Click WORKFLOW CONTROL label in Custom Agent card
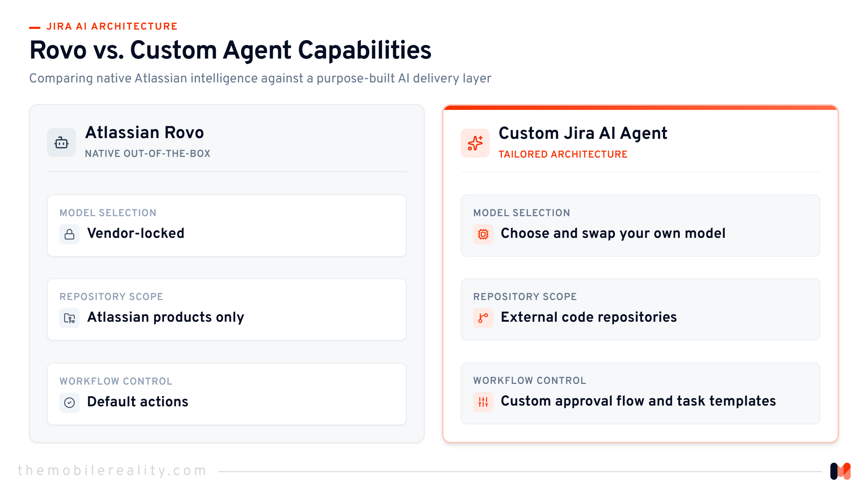 (x=529, y=381)
